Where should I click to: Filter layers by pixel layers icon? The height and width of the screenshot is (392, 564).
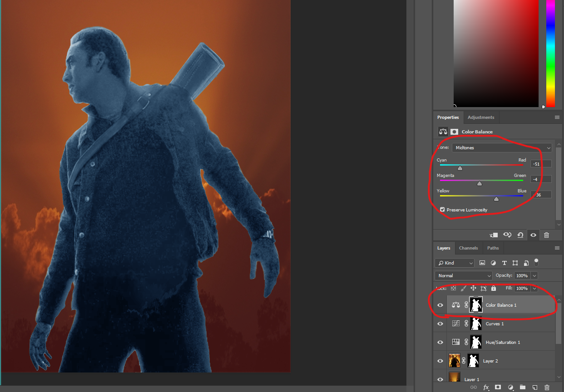pyautogui.click(x=482, y=263)
